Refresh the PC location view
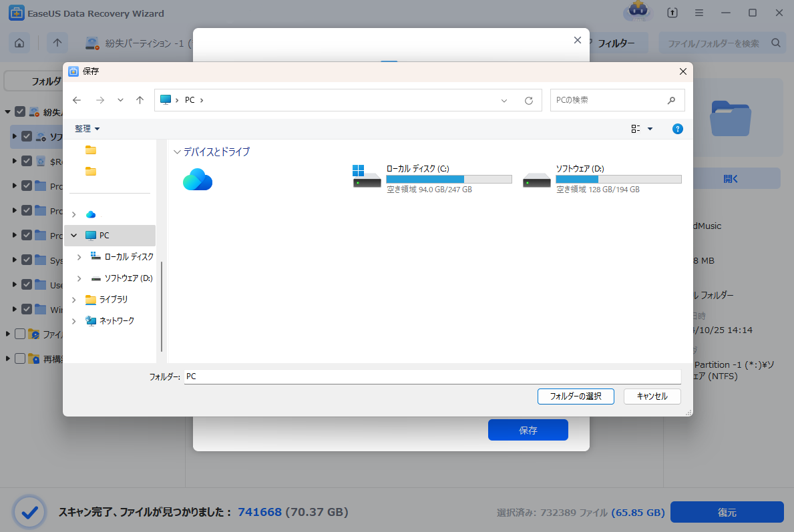 [x=529, y=100]
